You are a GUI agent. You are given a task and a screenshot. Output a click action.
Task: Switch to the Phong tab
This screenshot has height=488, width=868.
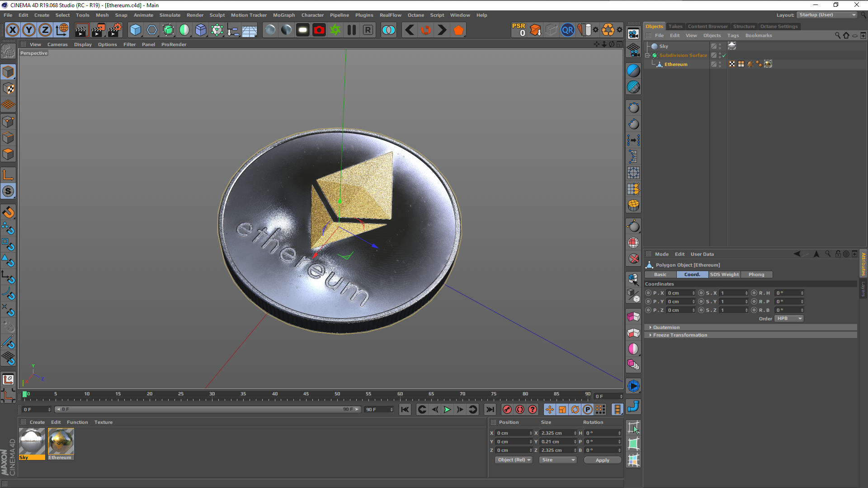tap(756, 274)
